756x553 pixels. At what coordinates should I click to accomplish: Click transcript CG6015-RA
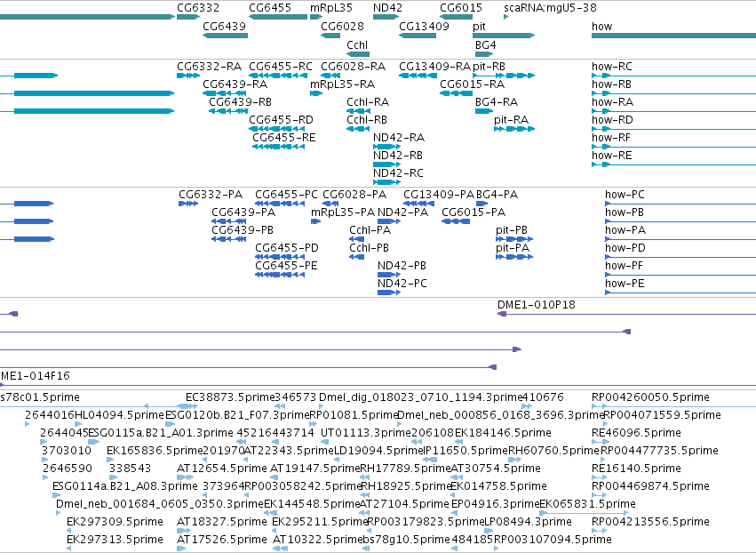pyautogui.click(x=472, y=84)
